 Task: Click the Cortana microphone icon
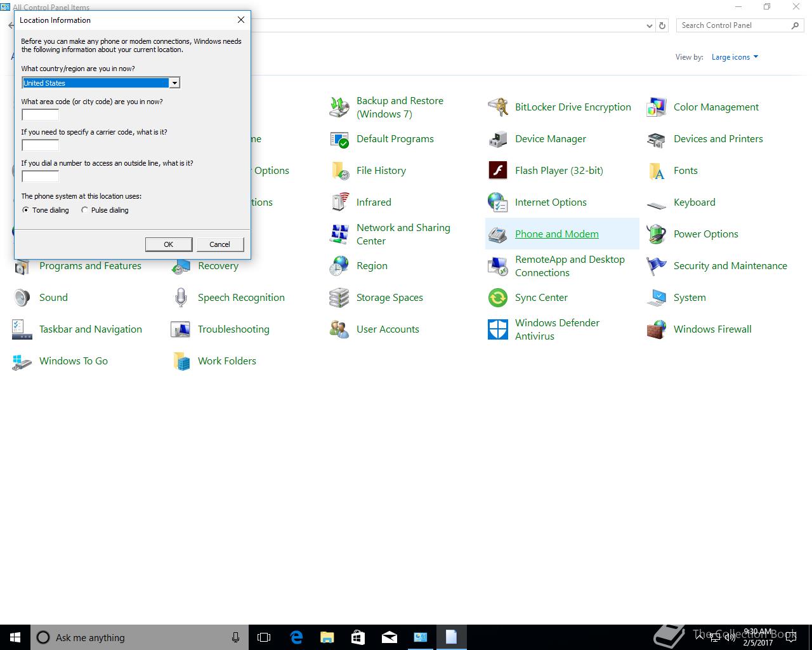(235, 637)
